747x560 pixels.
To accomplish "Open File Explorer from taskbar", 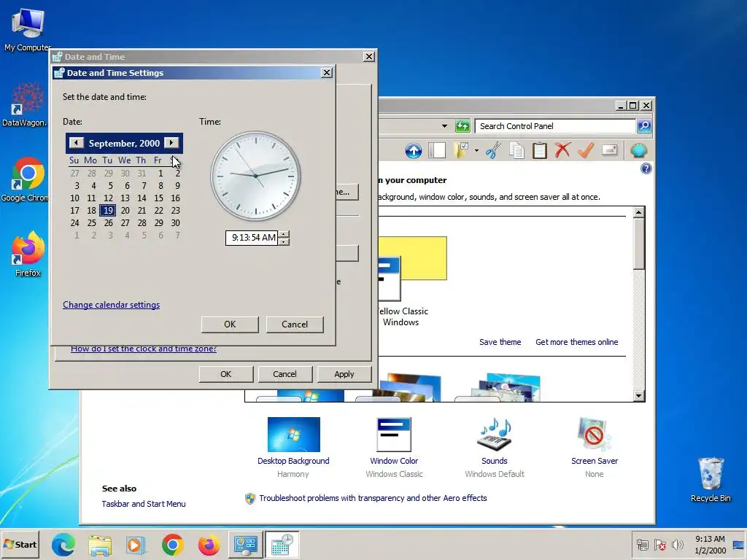I will pyautogui.click(x=99, y=544).
